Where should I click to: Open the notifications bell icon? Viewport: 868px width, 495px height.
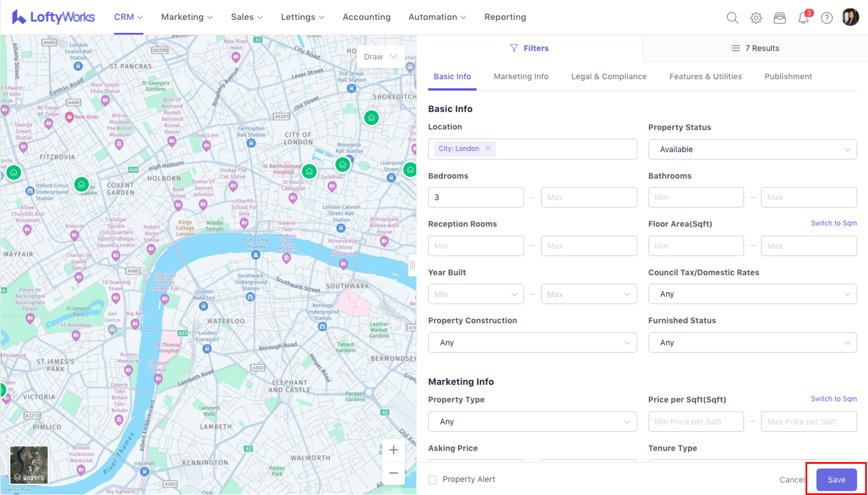(803, 18)
